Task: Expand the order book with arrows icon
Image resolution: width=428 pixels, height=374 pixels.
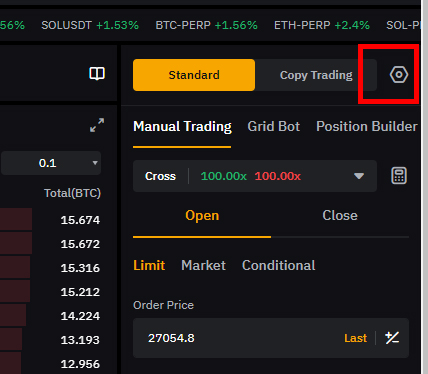Action: (x=97, y=125)
